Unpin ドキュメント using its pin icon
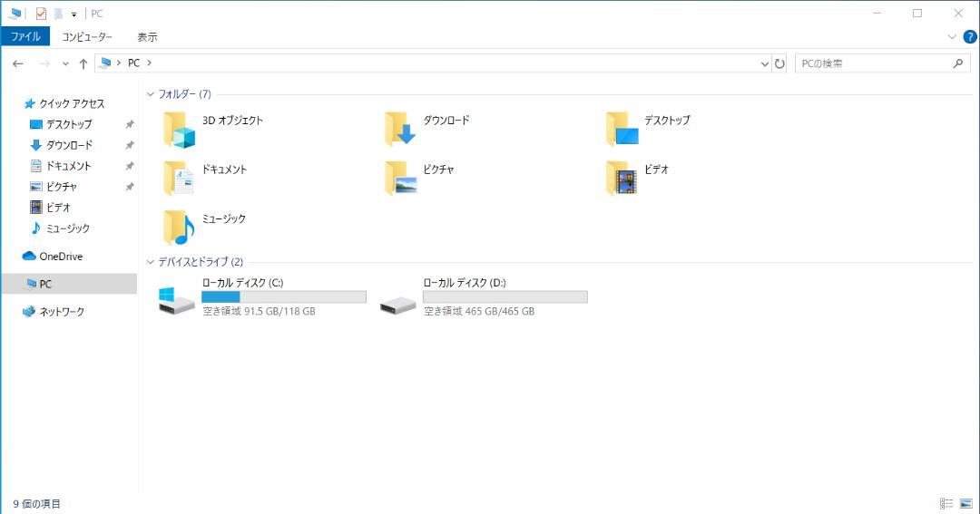The width and height of the screenshot is (980, 514). pos(130,166)
